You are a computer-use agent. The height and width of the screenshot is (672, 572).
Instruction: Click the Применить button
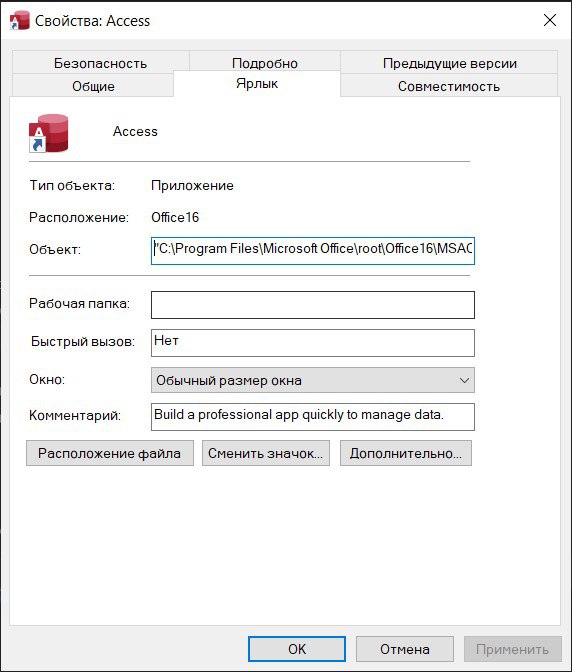tap(512, 649)
